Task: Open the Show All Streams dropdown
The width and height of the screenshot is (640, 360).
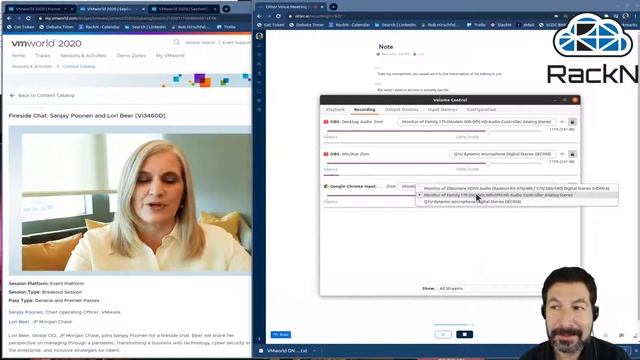Action: click(490, 288)
